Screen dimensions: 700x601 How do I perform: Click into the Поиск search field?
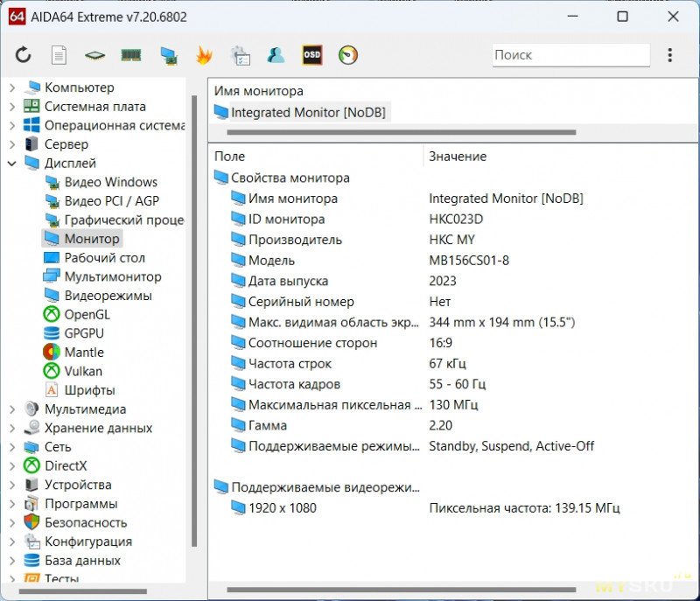tap(571, 55)
